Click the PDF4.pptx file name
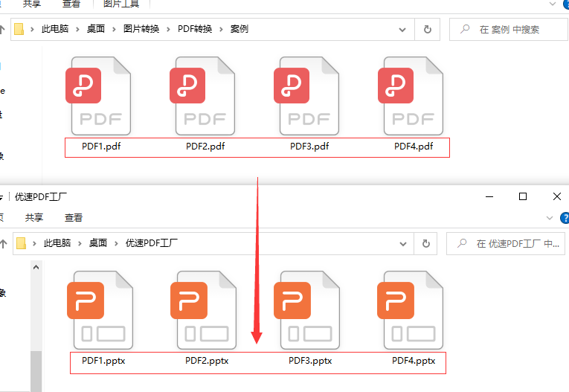 point(414,361)
